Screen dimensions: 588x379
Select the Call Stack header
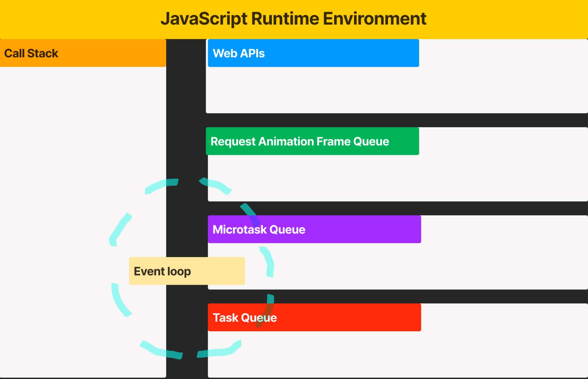[32, 53]
